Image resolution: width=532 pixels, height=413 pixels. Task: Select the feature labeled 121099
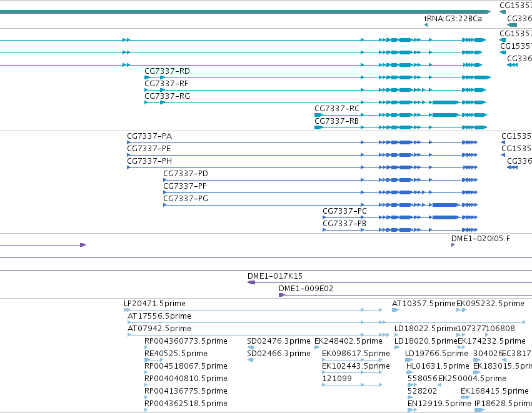(x=336, y=379)
